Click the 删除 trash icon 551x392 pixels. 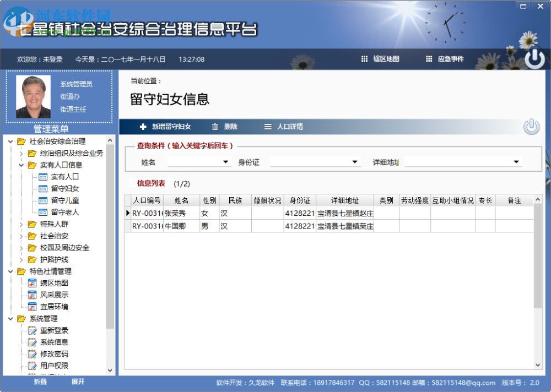pos(215,126)
